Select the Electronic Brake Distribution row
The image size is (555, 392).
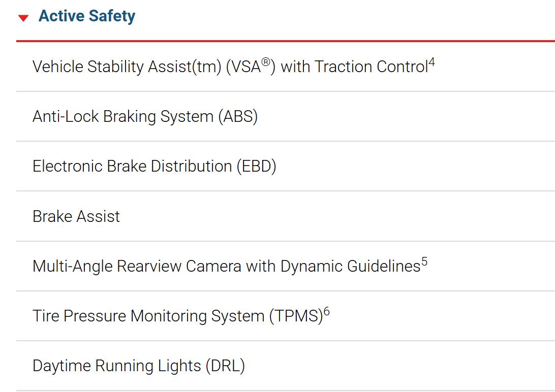285,166
